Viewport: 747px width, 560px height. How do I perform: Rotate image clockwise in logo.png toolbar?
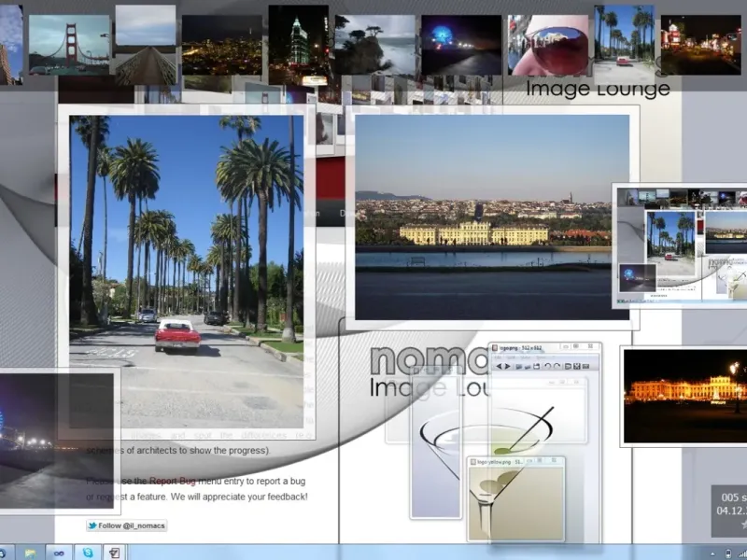pyautogui.click(x=557, y=366)
